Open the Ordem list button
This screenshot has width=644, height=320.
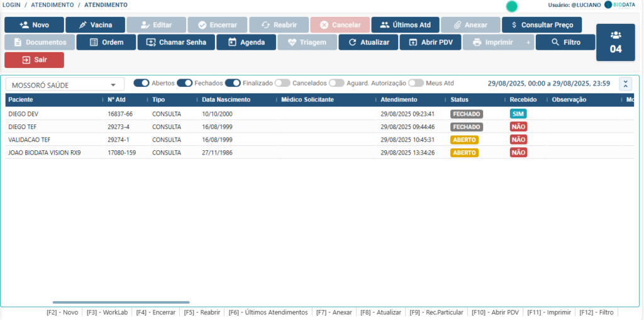(x=105, y=43)
